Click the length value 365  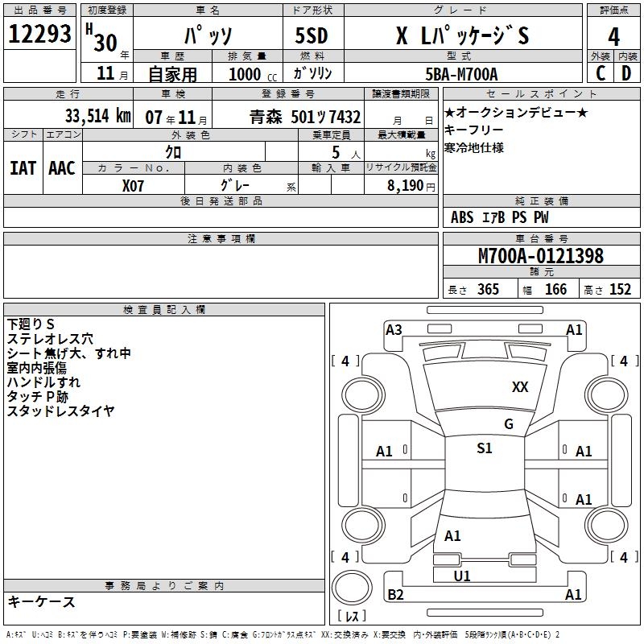tap(488, 289)
